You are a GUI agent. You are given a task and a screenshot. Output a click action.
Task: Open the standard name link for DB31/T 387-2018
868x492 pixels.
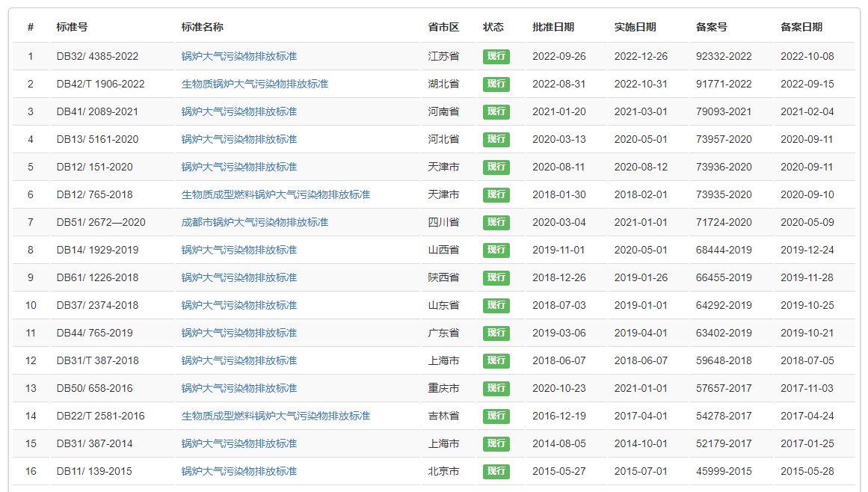238,360
